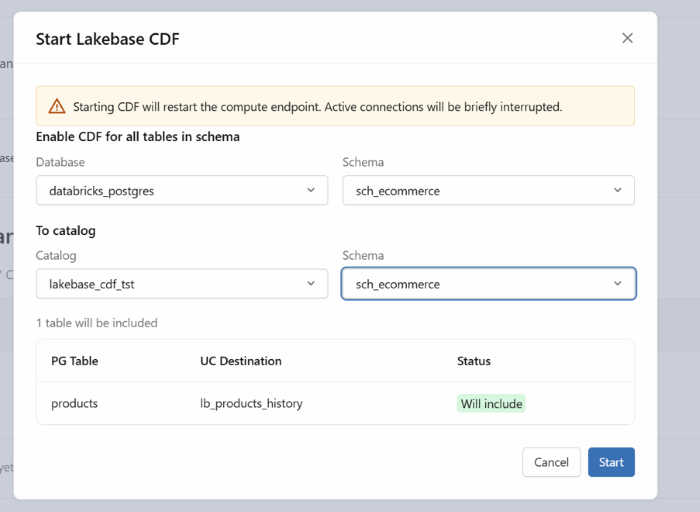The width and height of the screenshot is (700, 512).
Task: Click the '1 table will be included' text
Action: pos(97,323)
